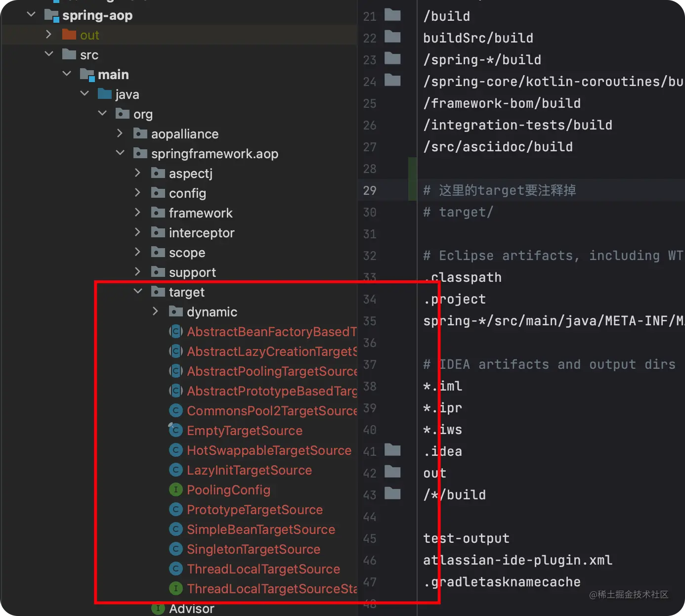Image resolution: width=685 pixels, height=616 pixels.
Task: Collapse the main folder chevron
Action: click(x=67, y=74)
